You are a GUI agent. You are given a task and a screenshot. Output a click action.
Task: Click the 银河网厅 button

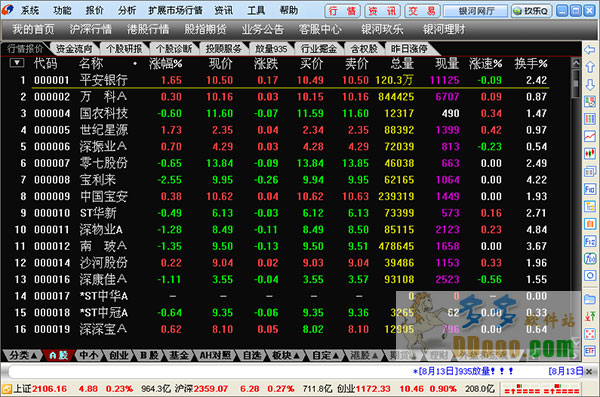point(476,11)
